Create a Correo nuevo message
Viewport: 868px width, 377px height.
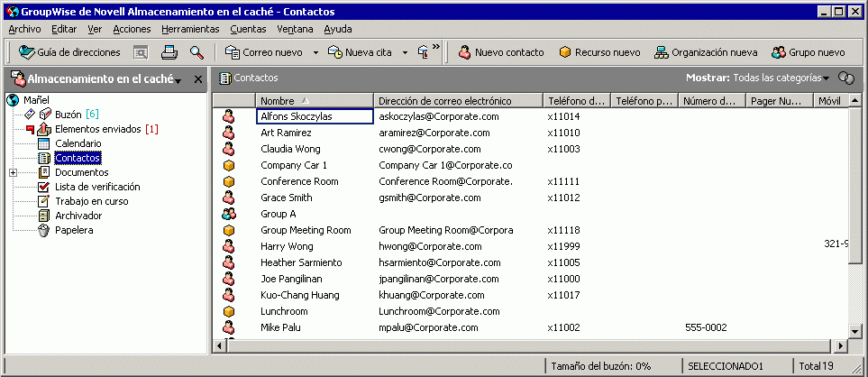(x=263, y=52)
